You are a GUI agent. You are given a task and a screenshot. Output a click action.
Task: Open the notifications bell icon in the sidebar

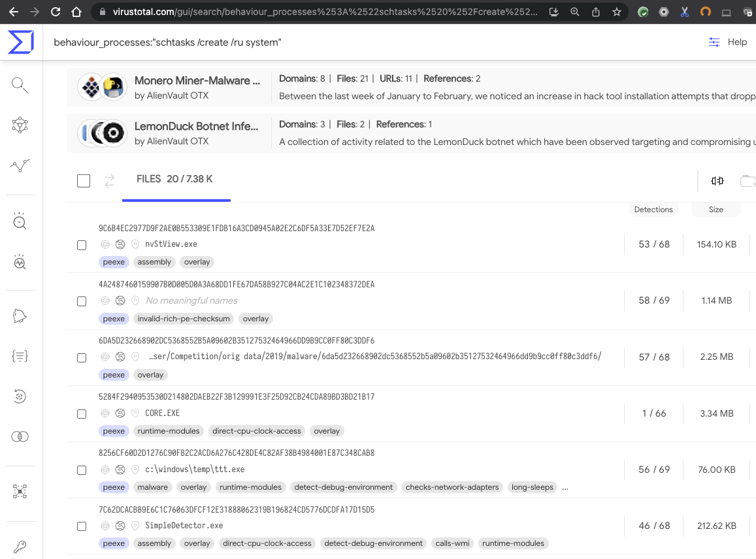(20, 316)
